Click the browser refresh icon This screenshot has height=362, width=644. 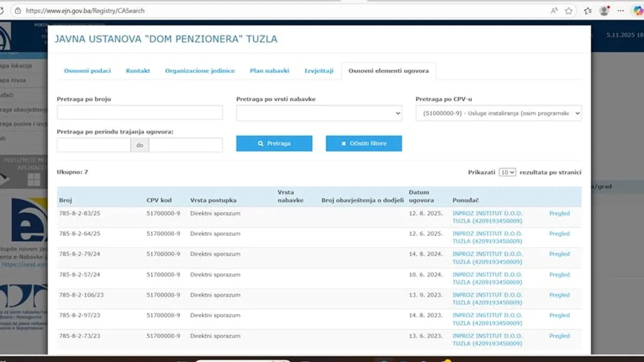(x=2, y=11)
